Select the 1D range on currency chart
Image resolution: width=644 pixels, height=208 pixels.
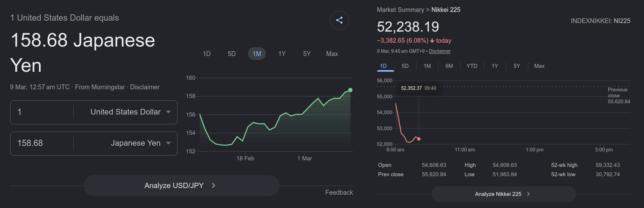point(207,54)
